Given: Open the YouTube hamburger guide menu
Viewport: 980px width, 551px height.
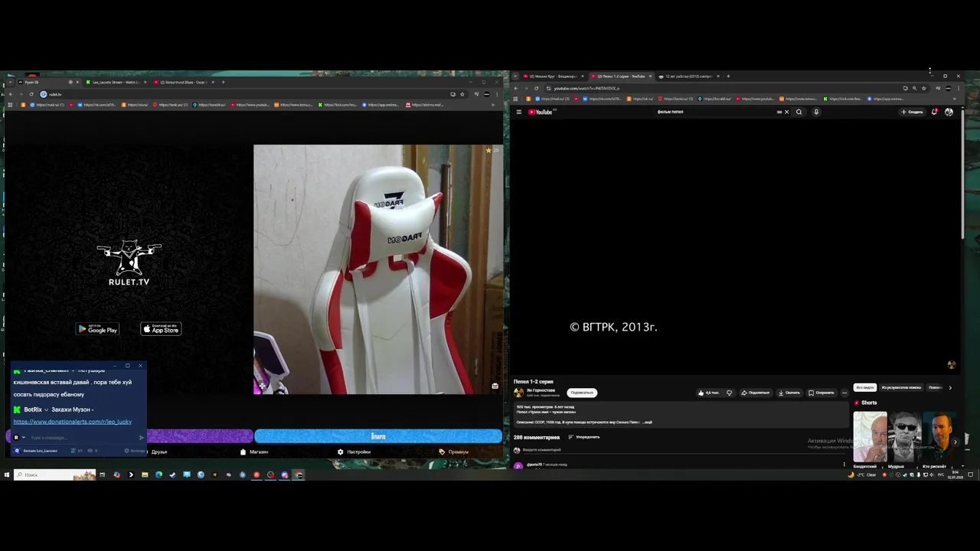Looking at the screenshot, I should (x=518, y=112).
